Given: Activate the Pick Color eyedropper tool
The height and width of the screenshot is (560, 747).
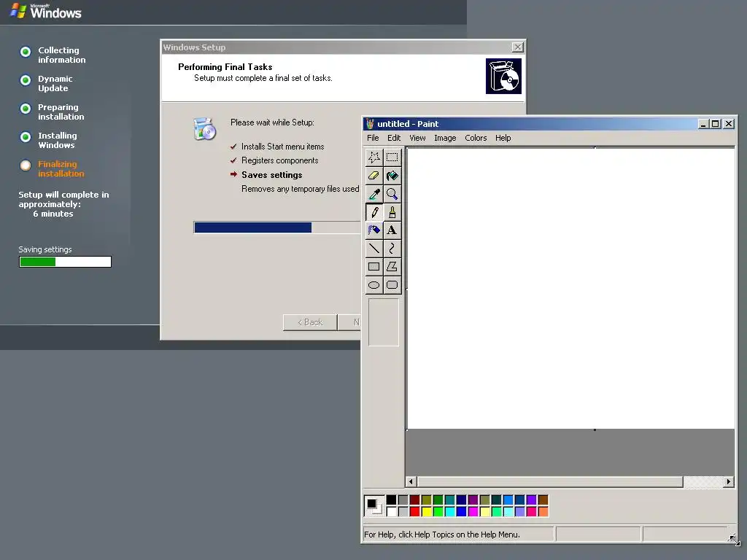Looking at the screenshot, I should [x=374, y=194].
